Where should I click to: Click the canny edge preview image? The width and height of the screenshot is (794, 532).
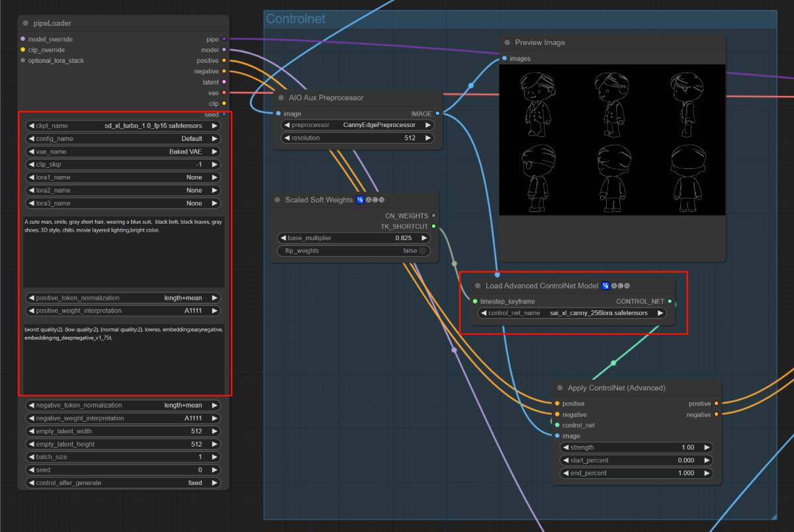pos(612,140)
